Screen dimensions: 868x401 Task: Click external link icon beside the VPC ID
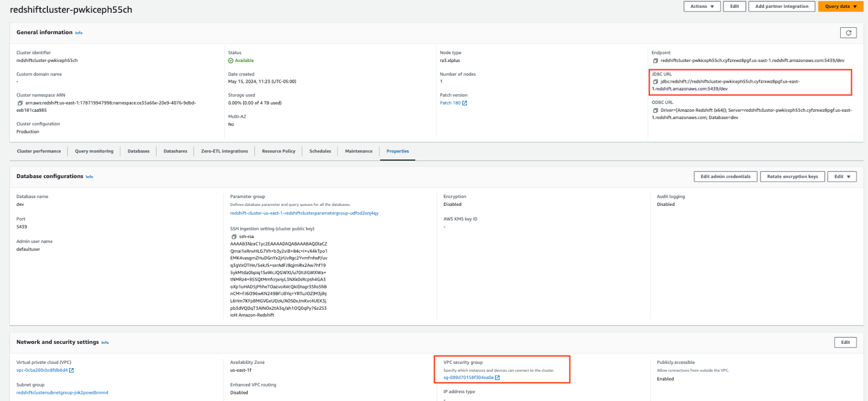coord(72,371)
